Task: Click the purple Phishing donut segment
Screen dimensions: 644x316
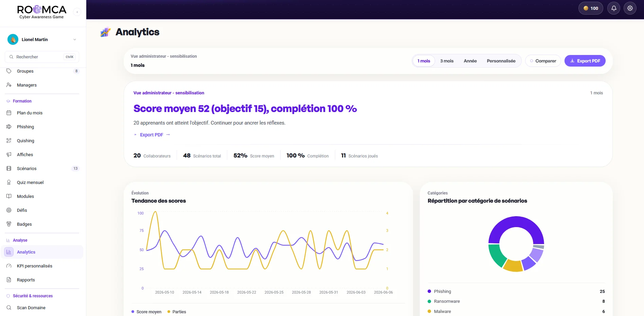Action: click(516, 222)
